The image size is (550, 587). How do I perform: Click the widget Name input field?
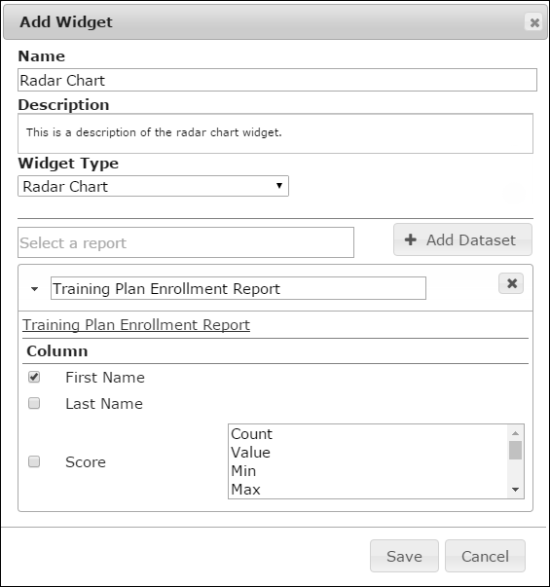click(x=277, y=80)
